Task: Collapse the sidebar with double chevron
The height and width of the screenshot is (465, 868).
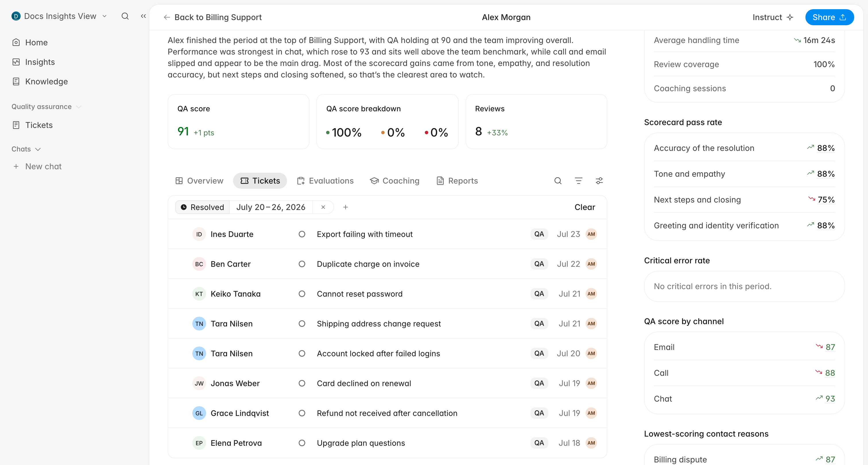Action: (144, 16)
